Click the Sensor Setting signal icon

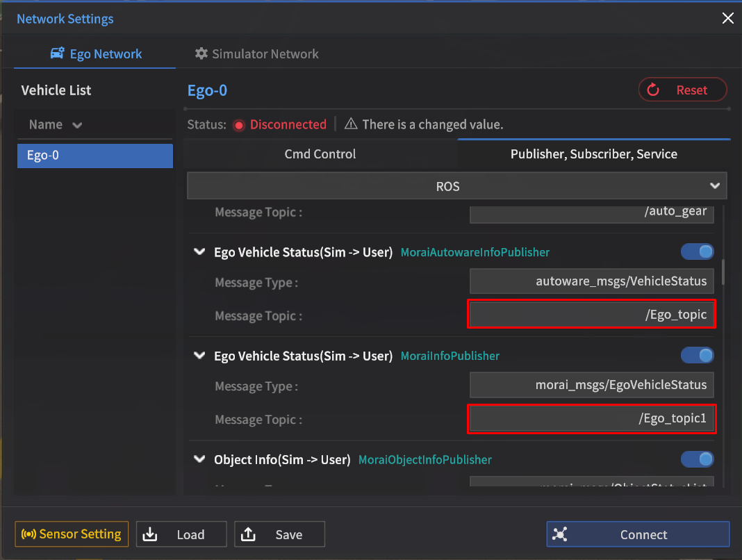point(28,534)
